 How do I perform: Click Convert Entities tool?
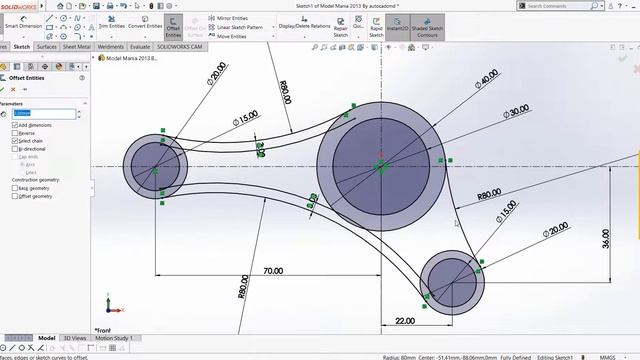[145, 22]
